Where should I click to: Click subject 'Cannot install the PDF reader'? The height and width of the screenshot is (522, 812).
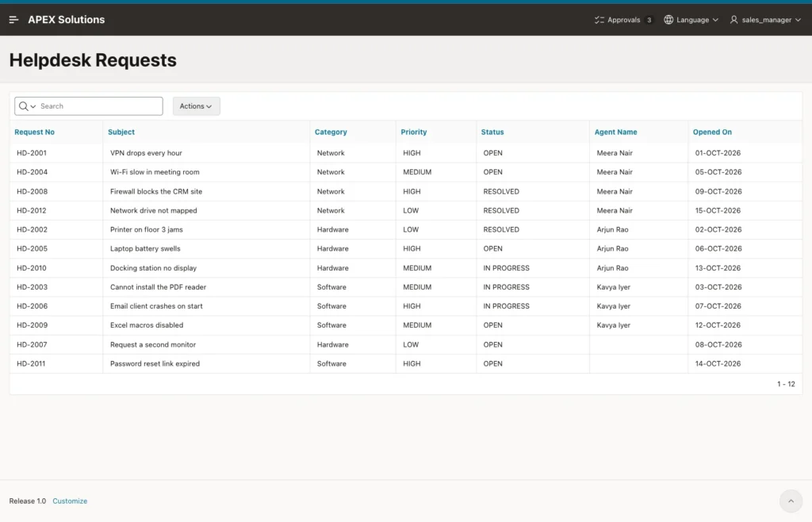click(x=158, y=287)
